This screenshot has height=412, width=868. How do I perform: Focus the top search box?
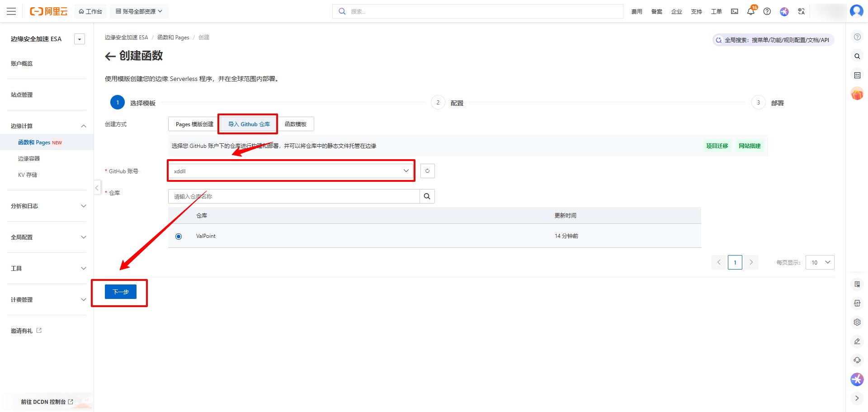click(478, 11)
